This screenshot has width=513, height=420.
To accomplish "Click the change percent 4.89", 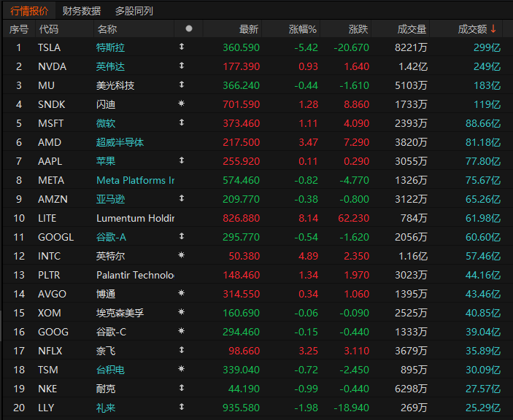I will (x=308, y=256).
